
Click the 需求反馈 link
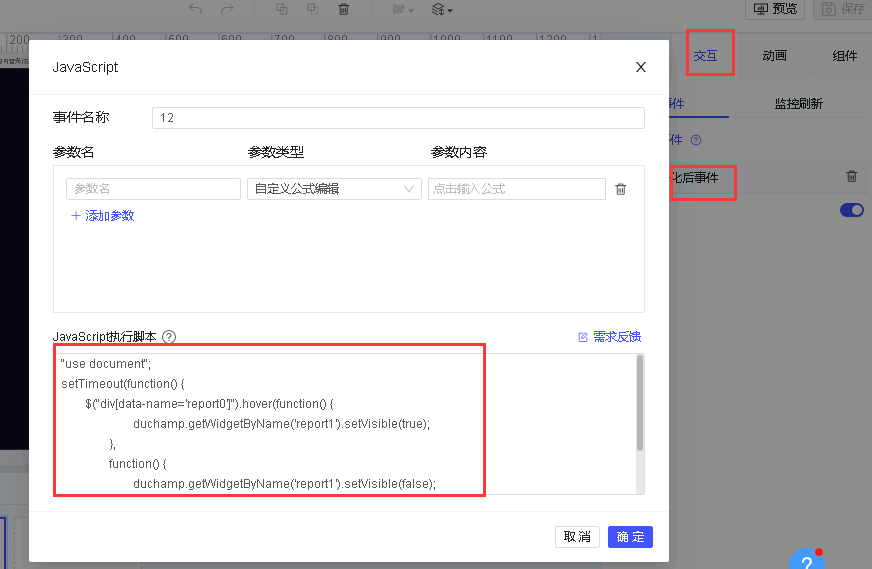coord(610,337)
